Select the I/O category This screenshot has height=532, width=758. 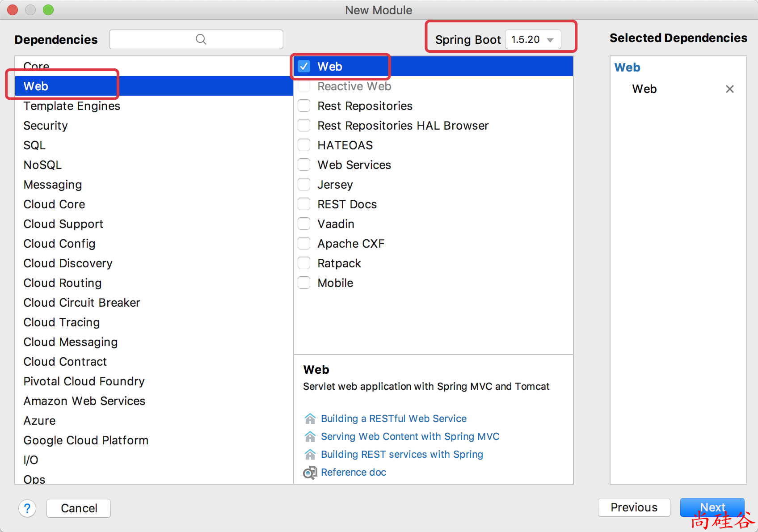point(154,460)
